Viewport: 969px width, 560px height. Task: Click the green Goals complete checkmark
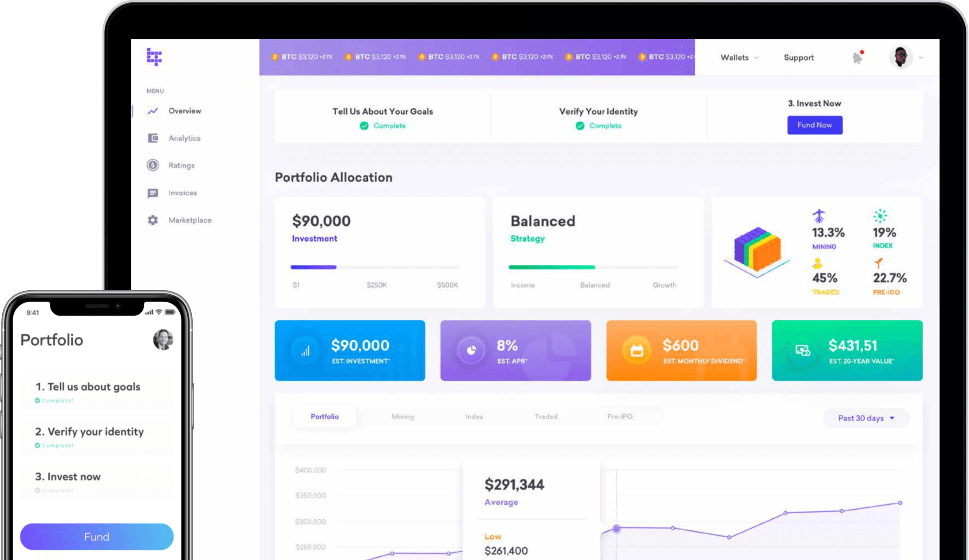tap(364, 126)
